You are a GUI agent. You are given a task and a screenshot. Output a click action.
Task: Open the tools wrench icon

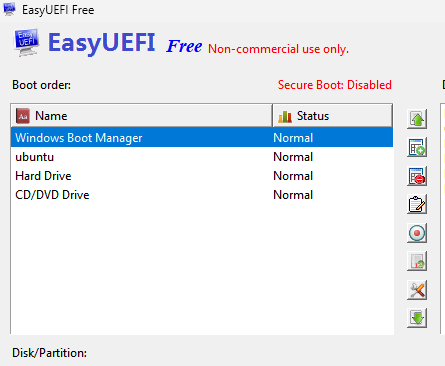coord(417,290)
